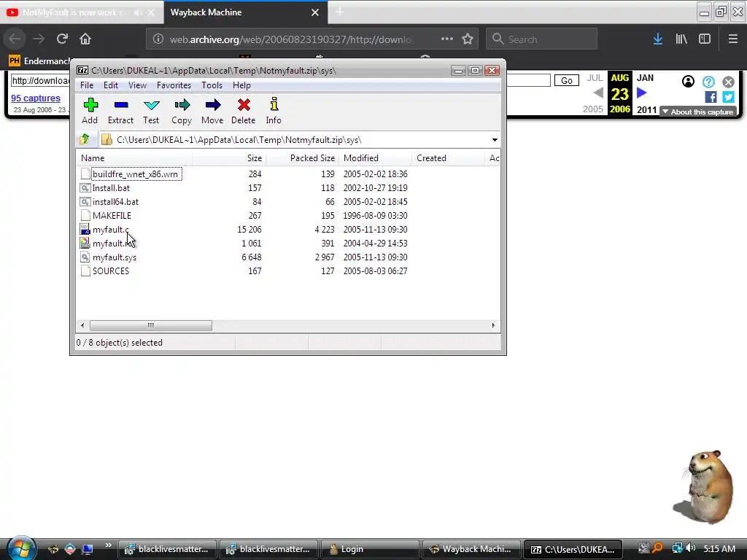Select the SOURCES entry

point(111,271)
